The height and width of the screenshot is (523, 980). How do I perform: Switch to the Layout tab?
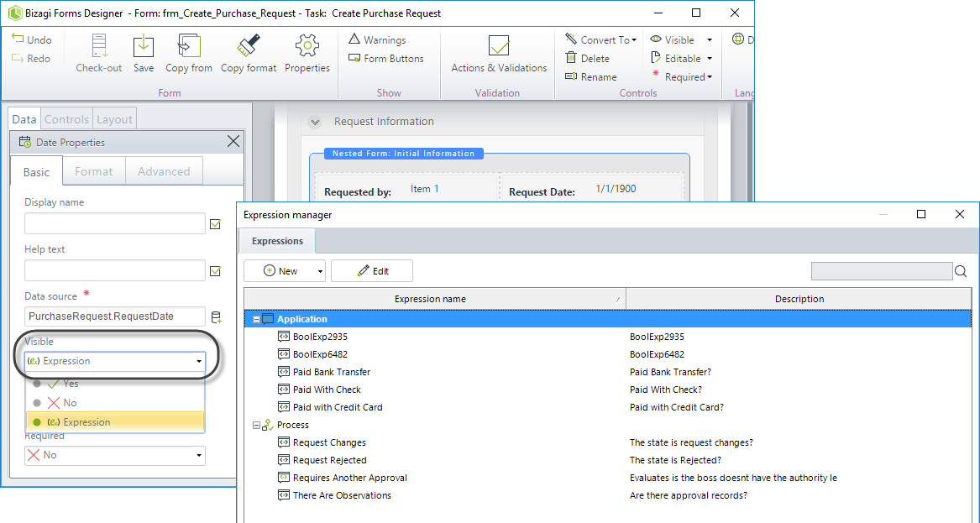tap(114, 118)
